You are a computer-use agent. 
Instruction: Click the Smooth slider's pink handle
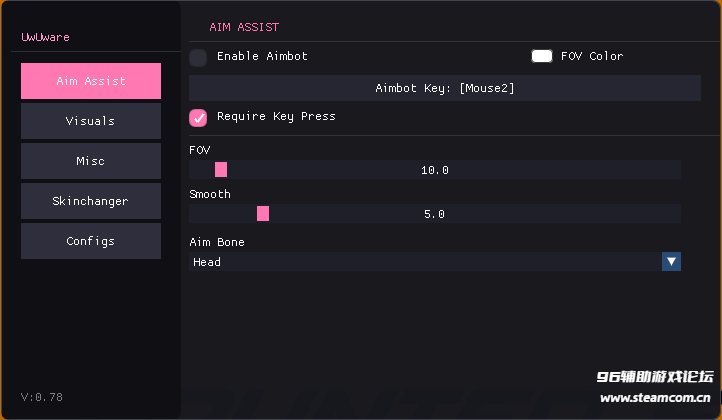(263, 214)
